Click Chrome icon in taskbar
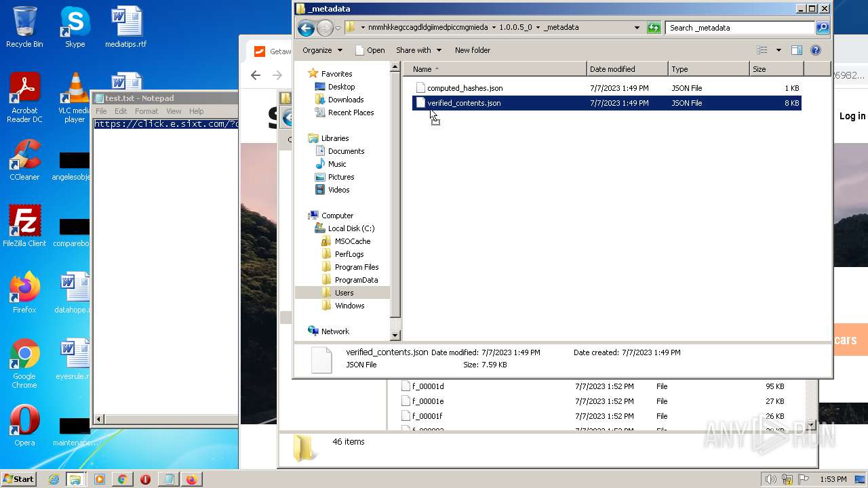Viewport: 868px width, 488px height. [122, 479]
